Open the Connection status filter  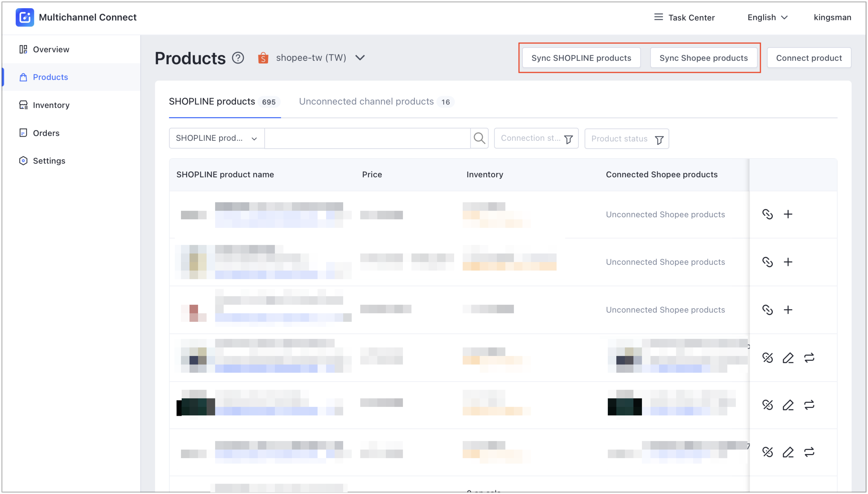click(x=536, y=138)
